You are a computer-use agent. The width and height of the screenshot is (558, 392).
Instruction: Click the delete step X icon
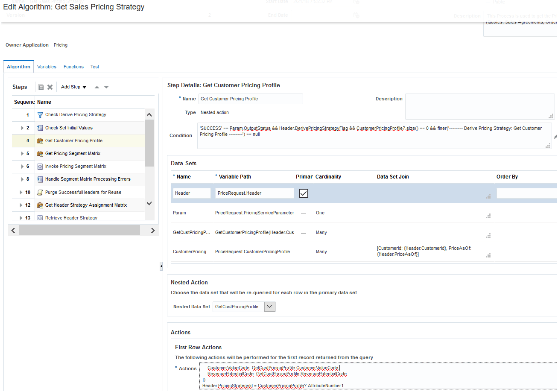click(50, 87)
